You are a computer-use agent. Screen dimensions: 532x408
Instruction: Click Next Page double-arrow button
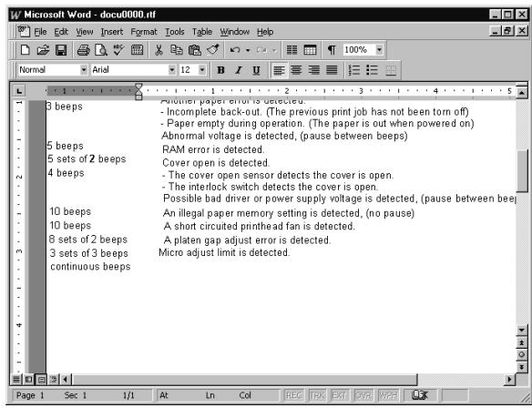click(x=522, y=367)
